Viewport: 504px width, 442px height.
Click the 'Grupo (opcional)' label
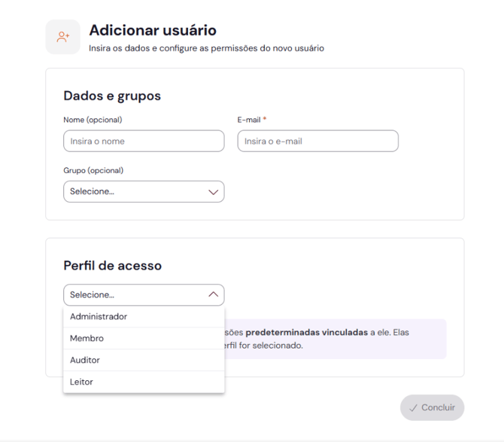pyautogui.click(x=93, y=170)
